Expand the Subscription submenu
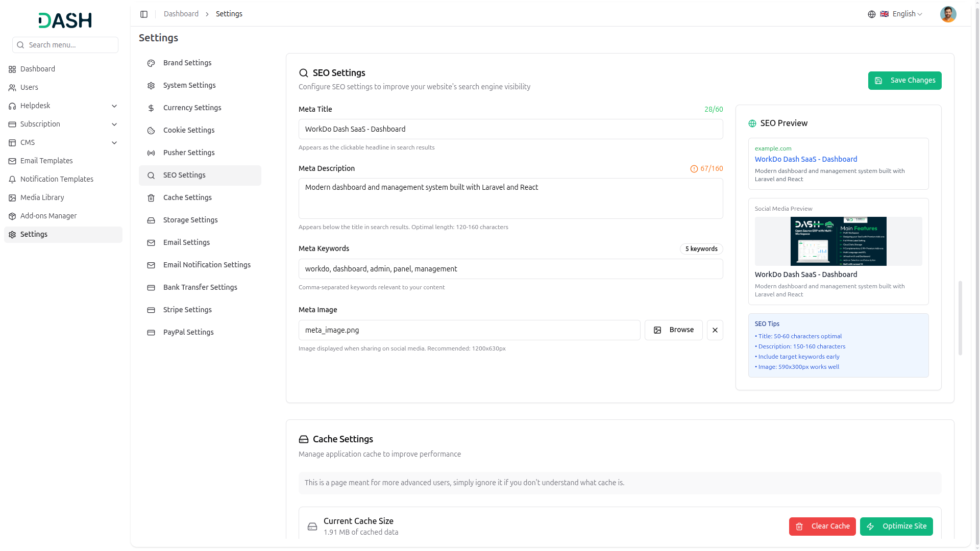The height and width of the screenshot is (551, 980). tap(114, 124)
